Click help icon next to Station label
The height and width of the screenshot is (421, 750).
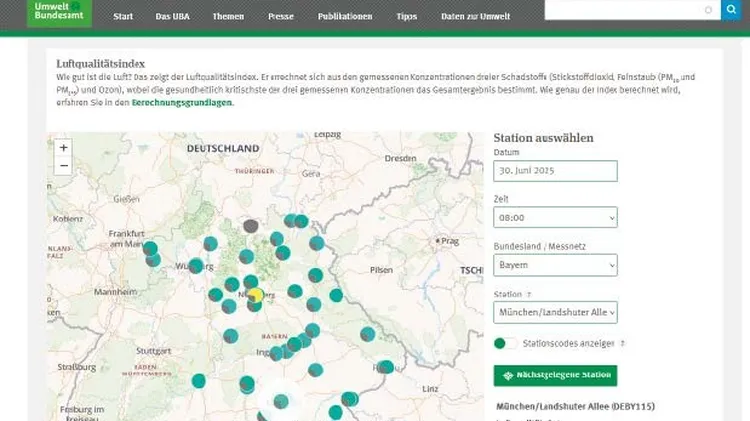pyautogui.click(x=529, y=295)
